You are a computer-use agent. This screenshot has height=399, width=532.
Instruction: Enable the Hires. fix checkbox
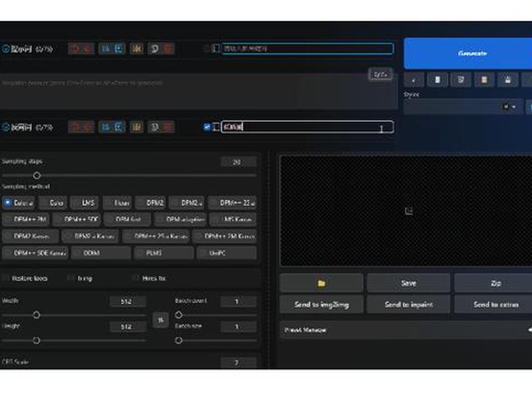point(136,278)
